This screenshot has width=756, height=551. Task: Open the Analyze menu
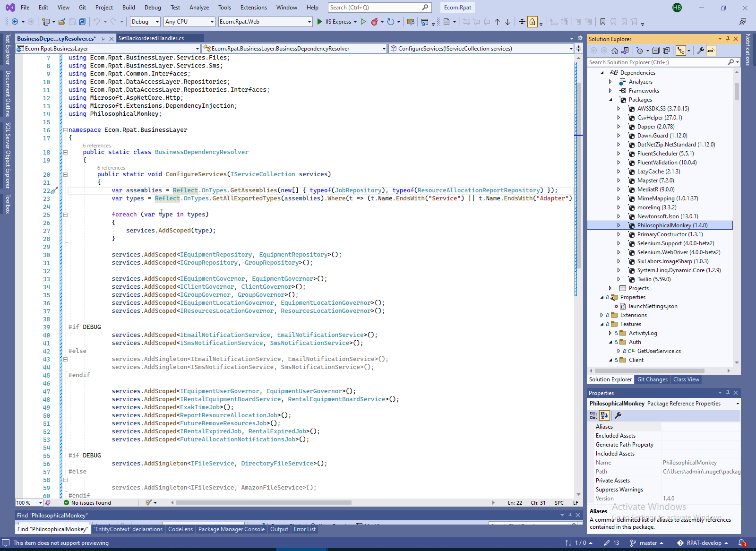tap(199, 8)
